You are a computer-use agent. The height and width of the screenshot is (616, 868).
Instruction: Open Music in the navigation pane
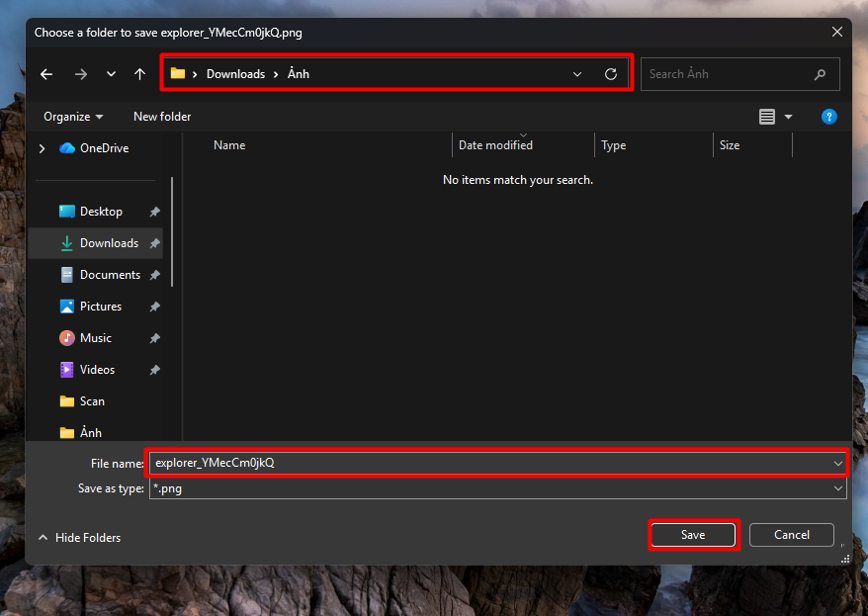(86, 337)
